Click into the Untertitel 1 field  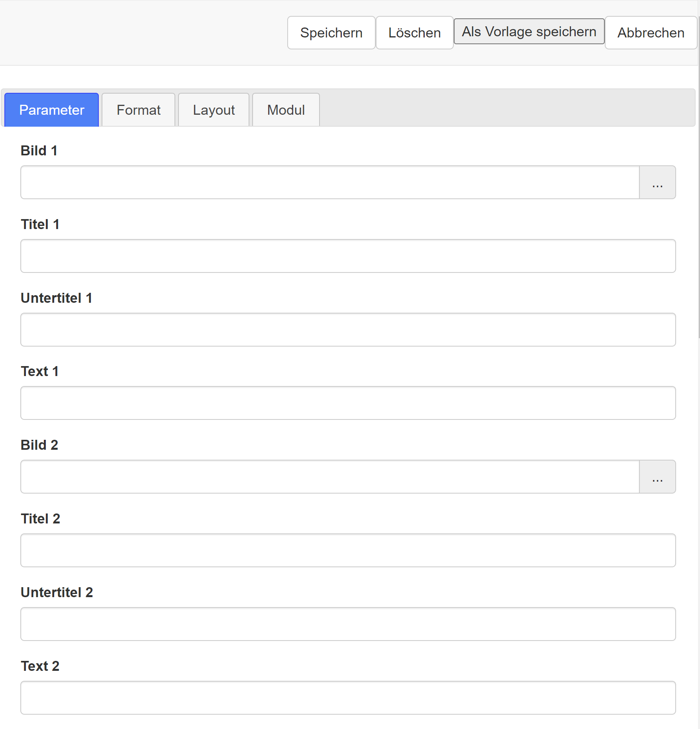348,330
